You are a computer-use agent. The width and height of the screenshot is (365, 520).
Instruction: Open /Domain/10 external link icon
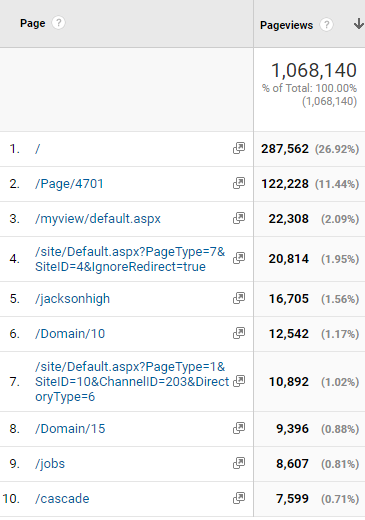pos(239,333)
